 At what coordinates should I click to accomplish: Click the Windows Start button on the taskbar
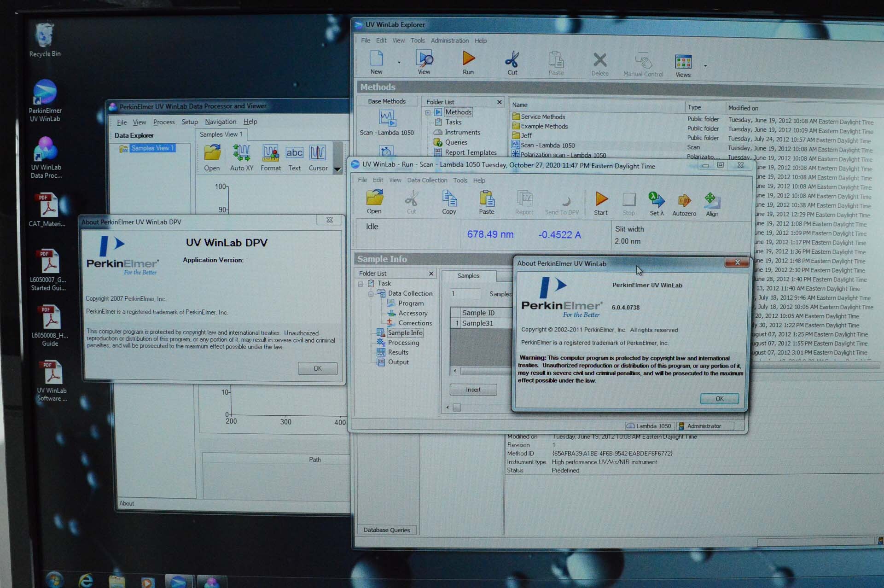[54, 580]
